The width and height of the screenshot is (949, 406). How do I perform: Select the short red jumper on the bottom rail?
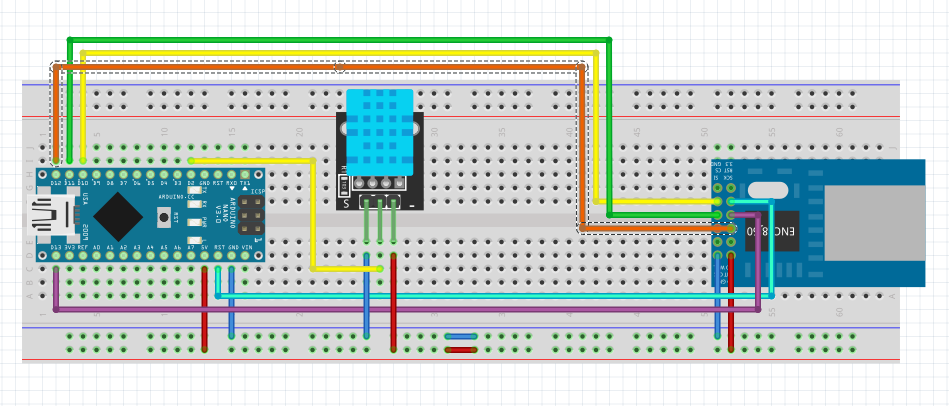pos(459,349)
